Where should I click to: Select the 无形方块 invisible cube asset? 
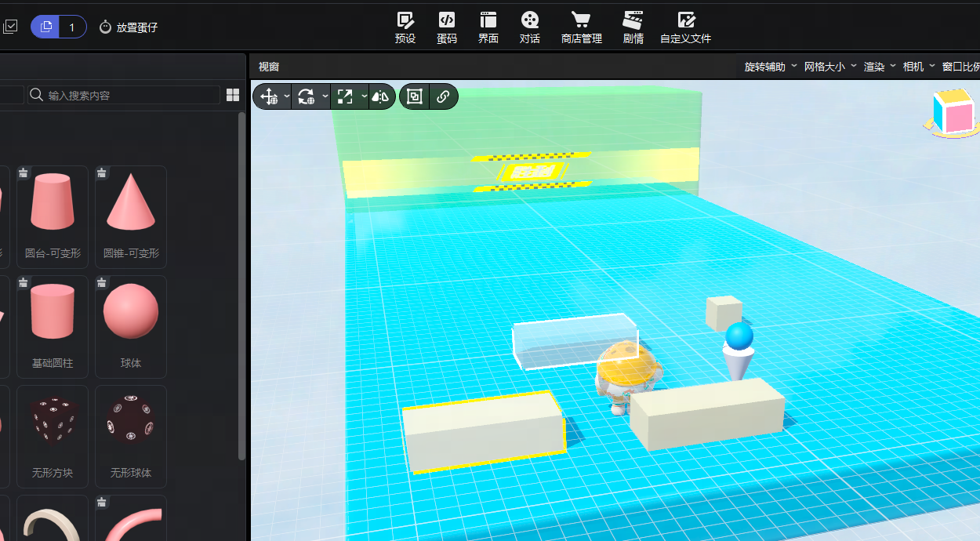pyautogui.click(x=53, y=436)
